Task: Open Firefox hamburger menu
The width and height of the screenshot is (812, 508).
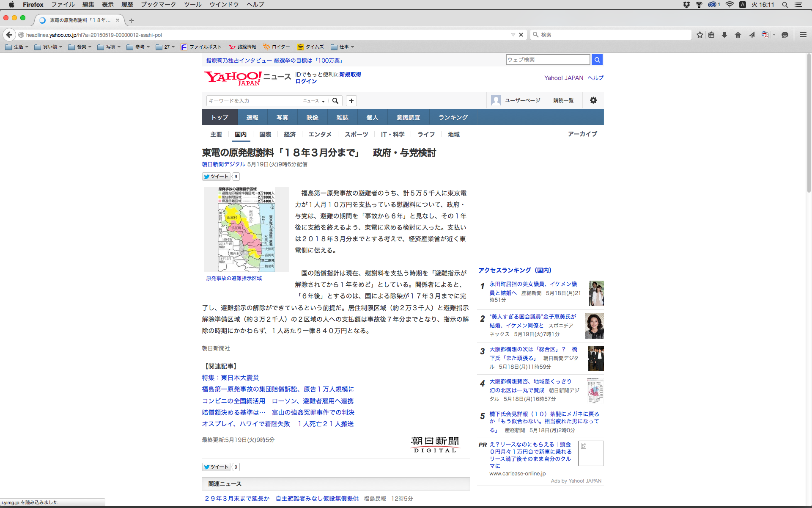Action: tap(803, 35)
